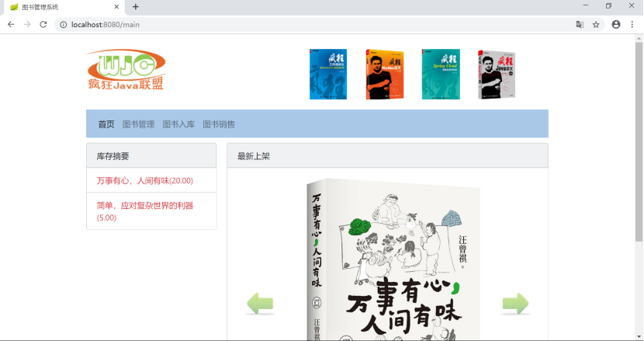Open 图书入库 in the navigation bar
This screenshot has height=341, width=644.
point(178,124)
